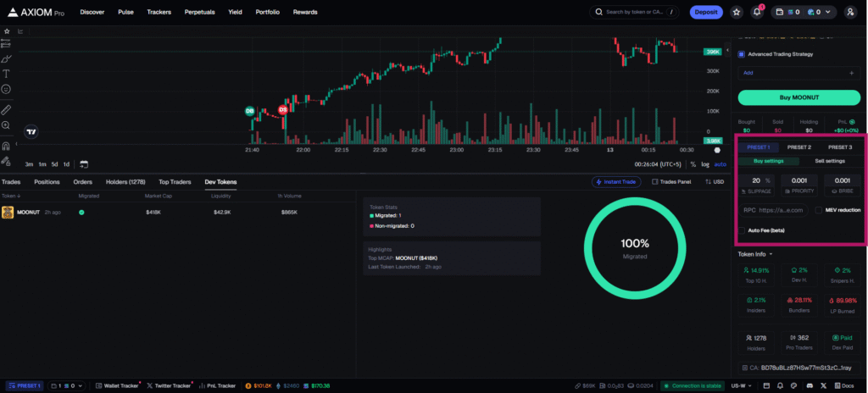The height and width of the screenshot is (393, 868).
Task: Click the Deposit button
Action: [x=706, y=12]
